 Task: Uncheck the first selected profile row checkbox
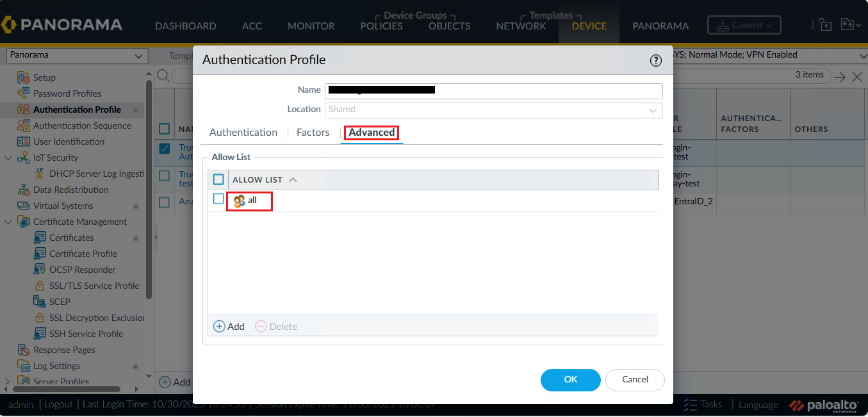165,149
